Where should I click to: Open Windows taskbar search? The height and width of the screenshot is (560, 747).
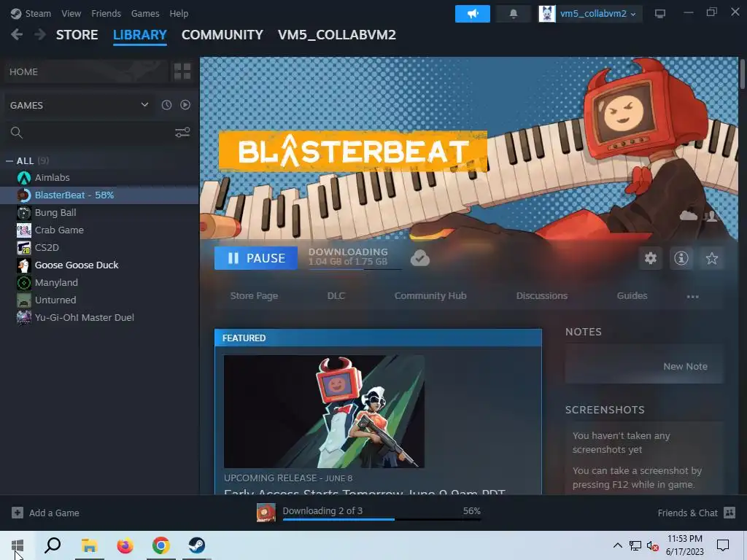(53, 545)
